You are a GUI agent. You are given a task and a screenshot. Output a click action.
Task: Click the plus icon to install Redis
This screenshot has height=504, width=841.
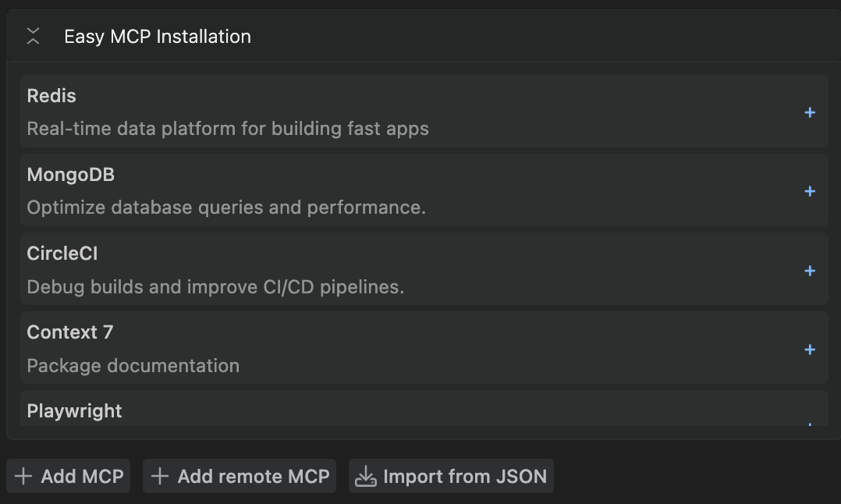point(810,112)
